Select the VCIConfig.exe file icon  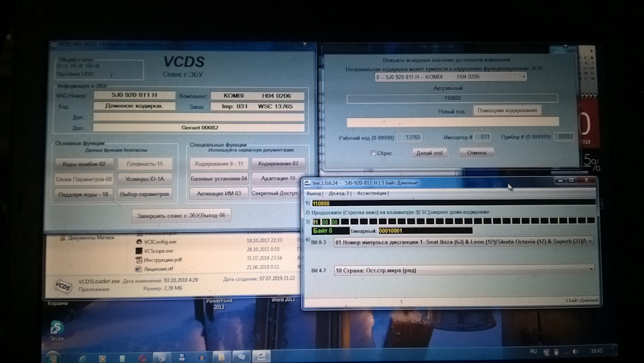tap(139, 242)
